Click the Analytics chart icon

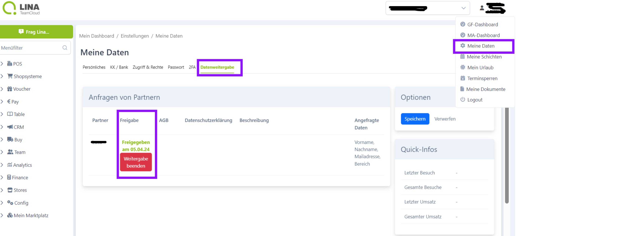(x=9, y=165)
